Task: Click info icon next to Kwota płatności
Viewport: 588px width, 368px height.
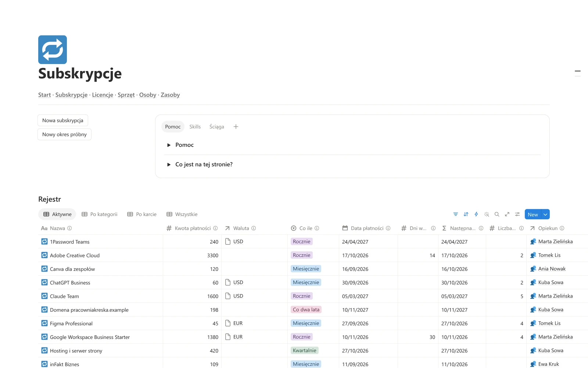Action: (x=215, y=228)
